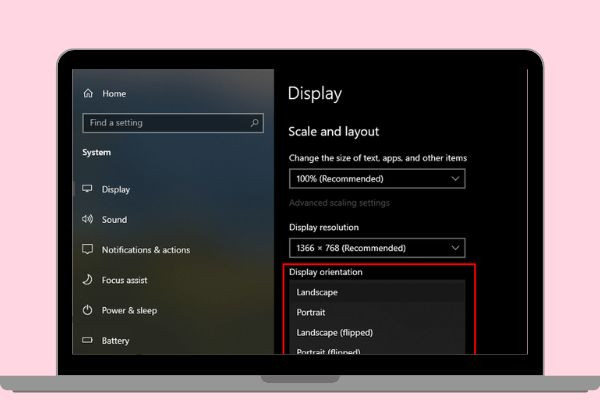Click the Display orientation label
The width and height of the screenshot is (600, 420).
coord(326,272)
